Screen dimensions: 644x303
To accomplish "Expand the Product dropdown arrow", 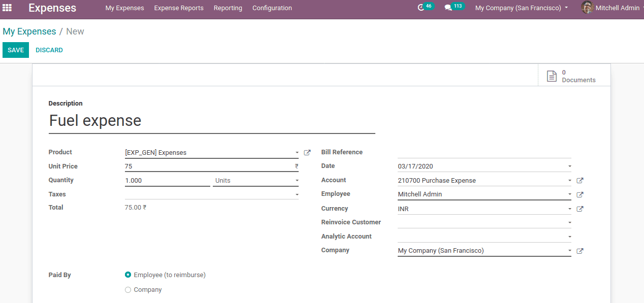I will (297, 153).
